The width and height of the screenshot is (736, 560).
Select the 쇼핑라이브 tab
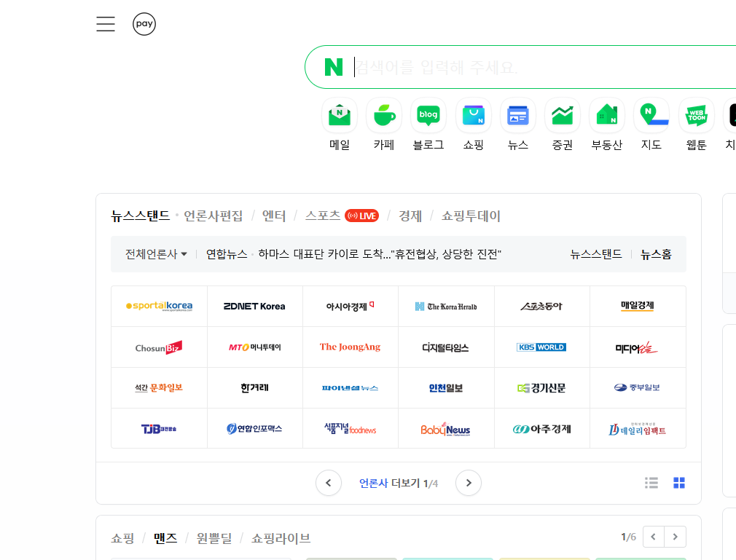point(281,538)
